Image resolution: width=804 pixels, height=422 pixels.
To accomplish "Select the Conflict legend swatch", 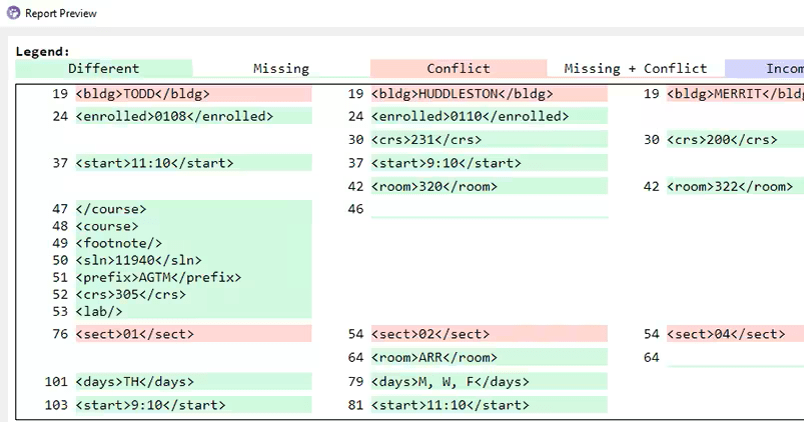I will pyautogui.click(x=458, y=68).
